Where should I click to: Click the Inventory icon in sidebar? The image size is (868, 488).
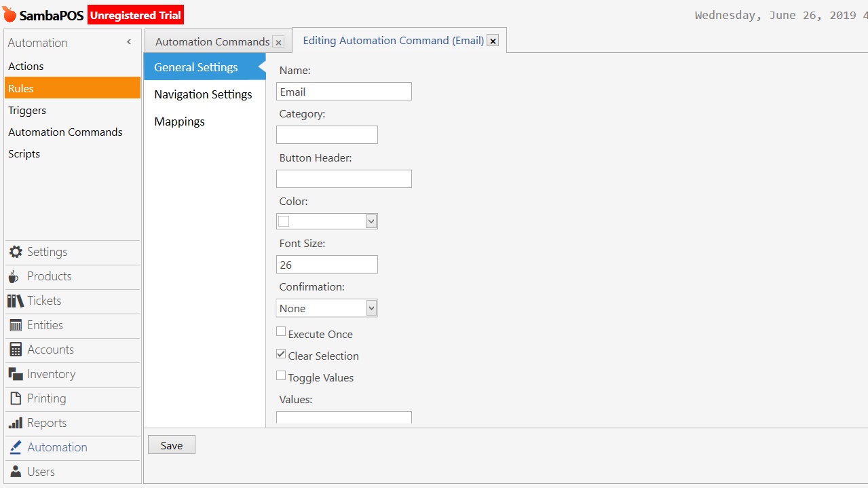[15, 374]
